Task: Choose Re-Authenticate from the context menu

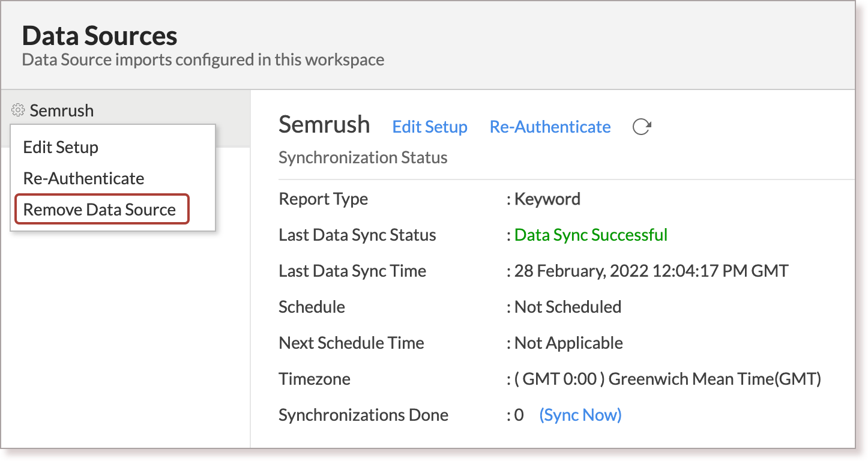Action: (83, 178)
